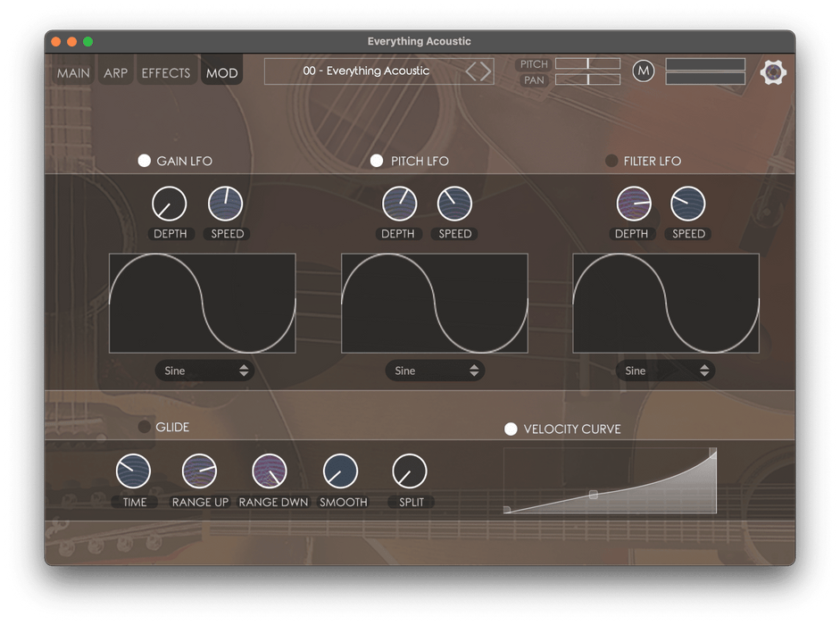
Task: Toggle the Gain LFO on/off
Action: 144,161
